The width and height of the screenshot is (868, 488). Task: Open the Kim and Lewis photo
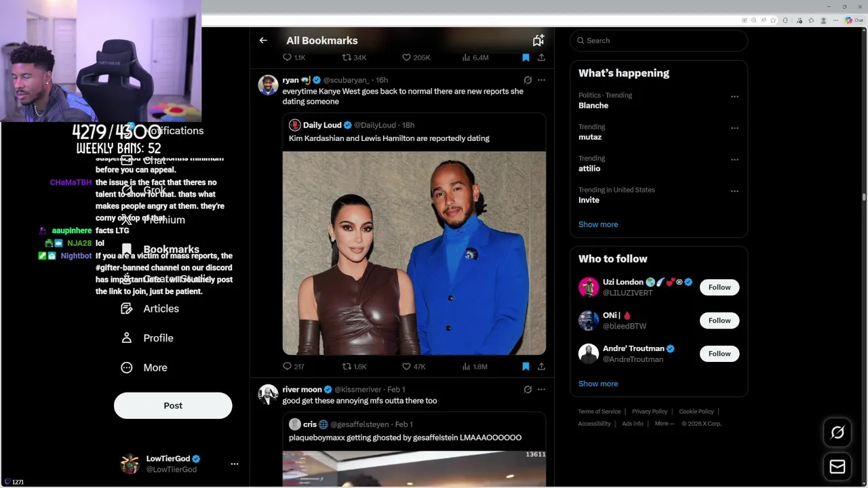(x=414, y=253)
